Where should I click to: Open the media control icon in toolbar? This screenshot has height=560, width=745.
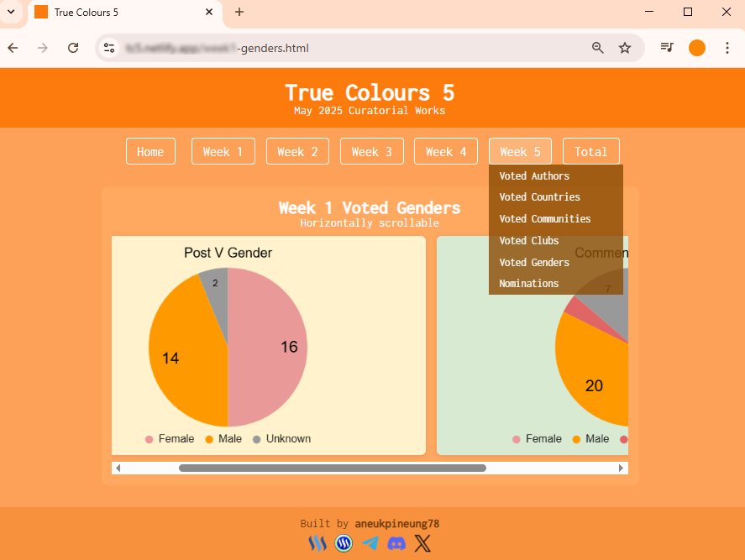pyautogui.click(x=667, y=48)
